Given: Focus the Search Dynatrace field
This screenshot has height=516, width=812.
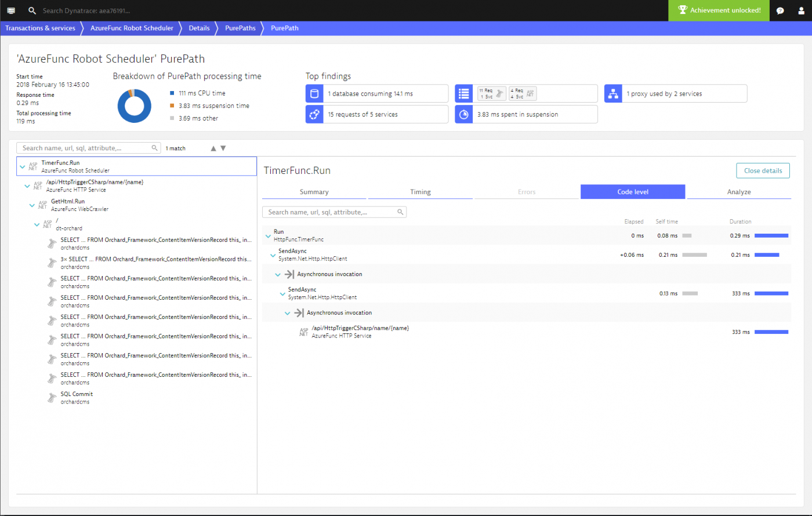Looking at the screenshot, I should [x=87, y=10].
